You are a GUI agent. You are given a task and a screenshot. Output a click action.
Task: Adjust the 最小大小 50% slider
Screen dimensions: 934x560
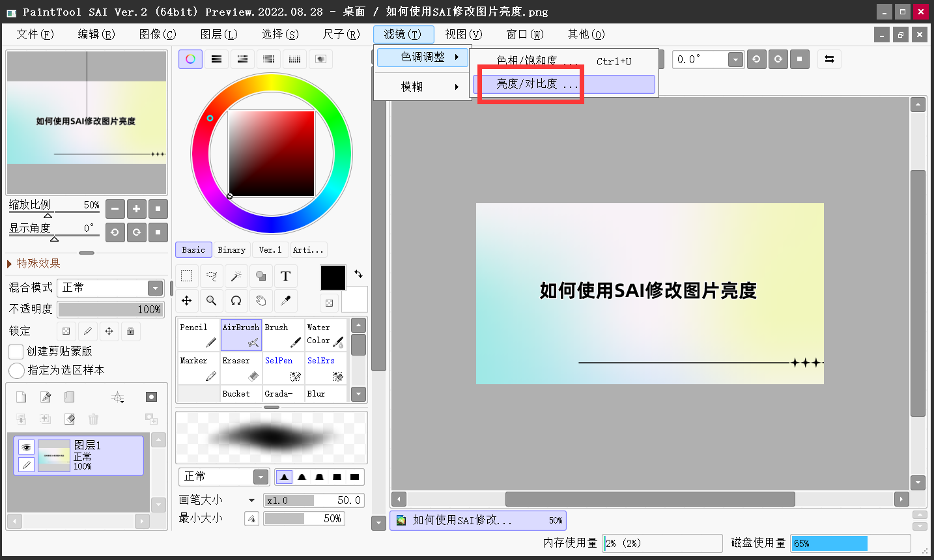click(x=304, y=519)
